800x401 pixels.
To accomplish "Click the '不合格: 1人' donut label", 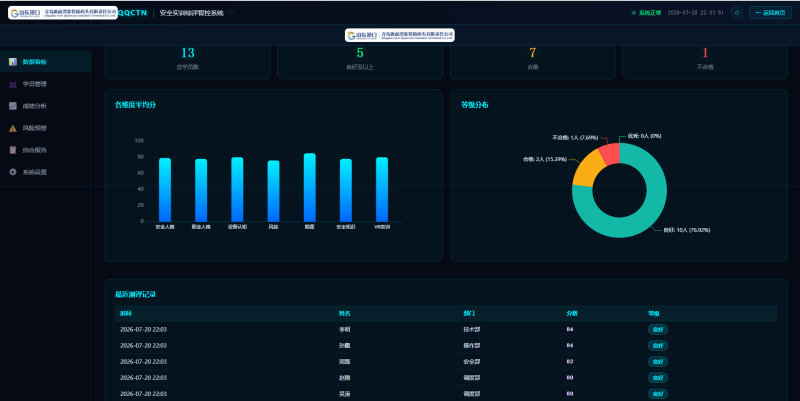I will coord(575,138).
